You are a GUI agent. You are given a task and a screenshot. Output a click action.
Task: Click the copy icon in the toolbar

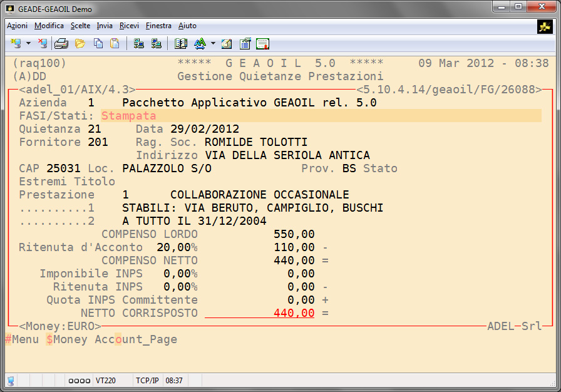click(98, 44)
